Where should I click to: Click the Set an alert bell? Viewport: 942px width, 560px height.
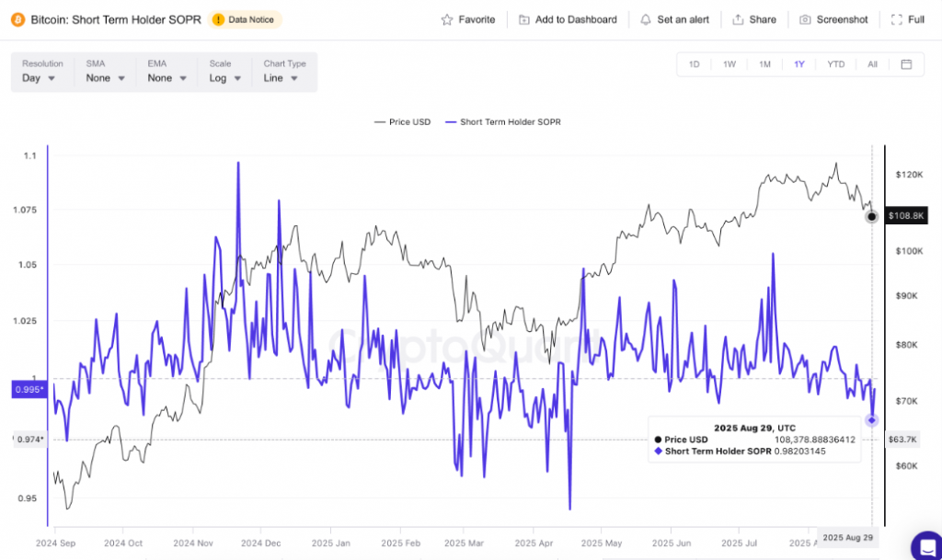tap(646, 19)
